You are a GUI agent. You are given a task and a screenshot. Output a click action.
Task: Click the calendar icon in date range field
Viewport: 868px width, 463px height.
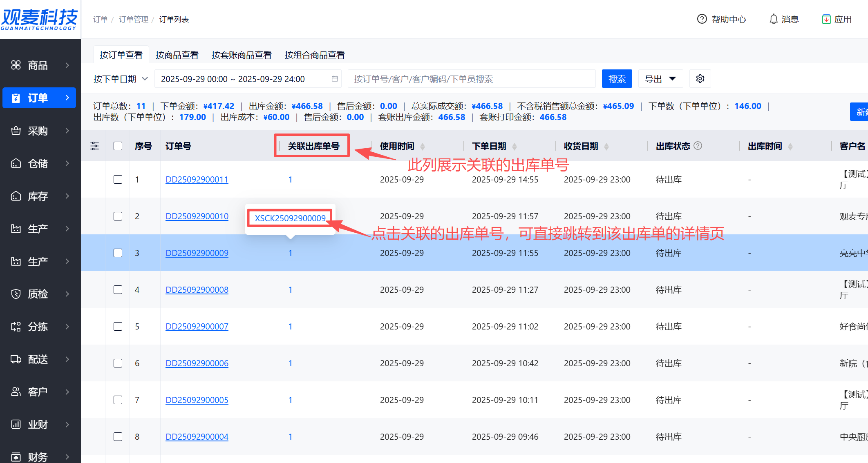[335, 79]
